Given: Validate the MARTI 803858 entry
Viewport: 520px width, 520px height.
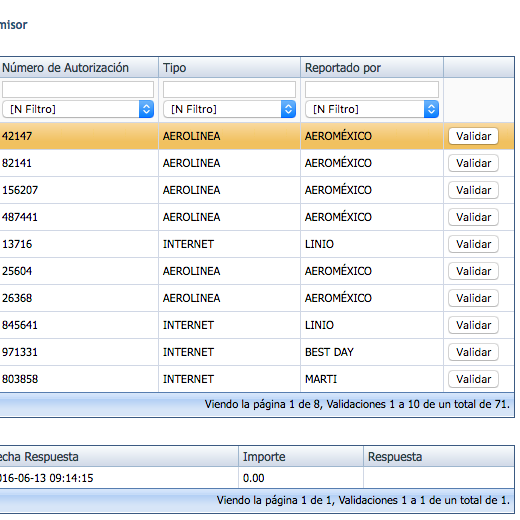Looking at the screenshot, I should click(473, 379).
